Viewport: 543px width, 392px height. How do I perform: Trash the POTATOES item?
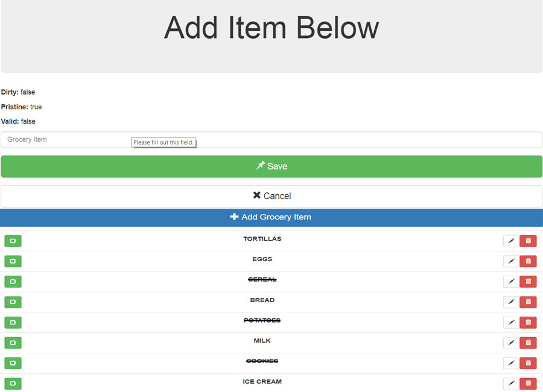(x=528, y=322)
